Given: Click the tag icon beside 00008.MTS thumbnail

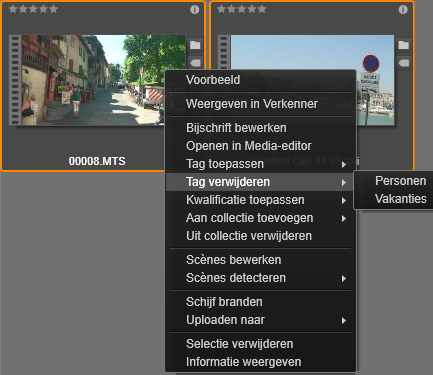Looking at the screenshot, I should [x=195, y=63].
